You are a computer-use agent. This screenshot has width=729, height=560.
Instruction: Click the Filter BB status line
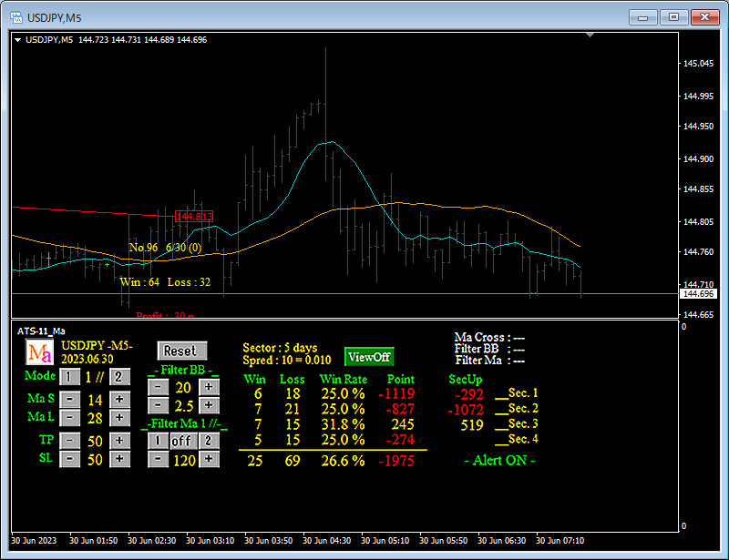point(489,349)
